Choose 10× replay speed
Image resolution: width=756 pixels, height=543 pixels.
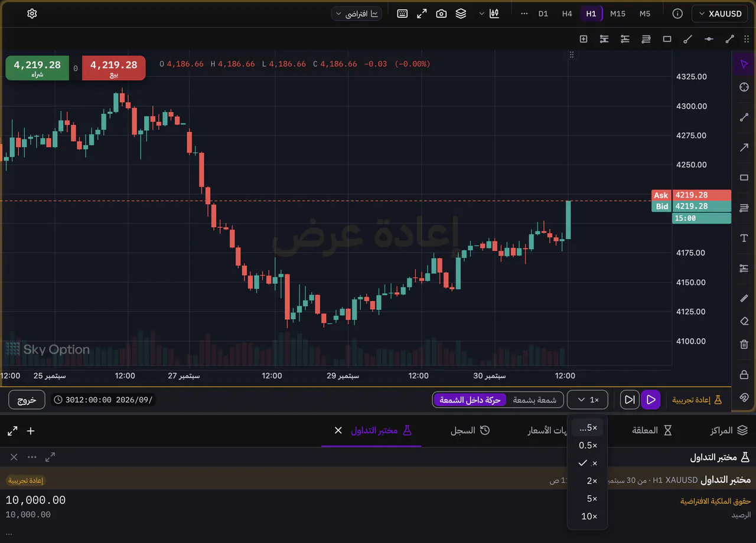(587, 516)
